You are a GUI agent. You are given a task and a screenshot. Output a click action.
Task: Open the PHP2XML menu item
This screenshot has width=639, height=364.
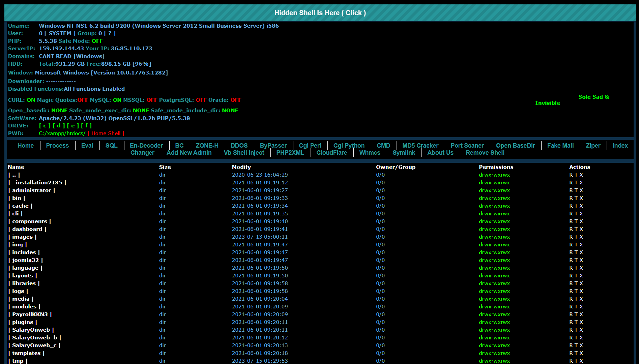(290, 153)
